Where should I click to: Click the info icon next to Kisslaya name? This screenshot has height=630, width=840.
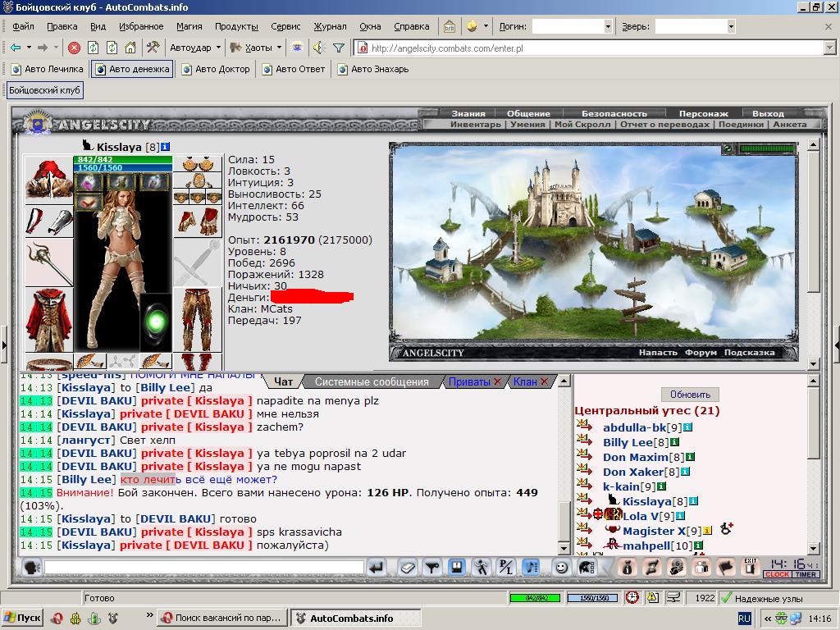pos(166,147)
